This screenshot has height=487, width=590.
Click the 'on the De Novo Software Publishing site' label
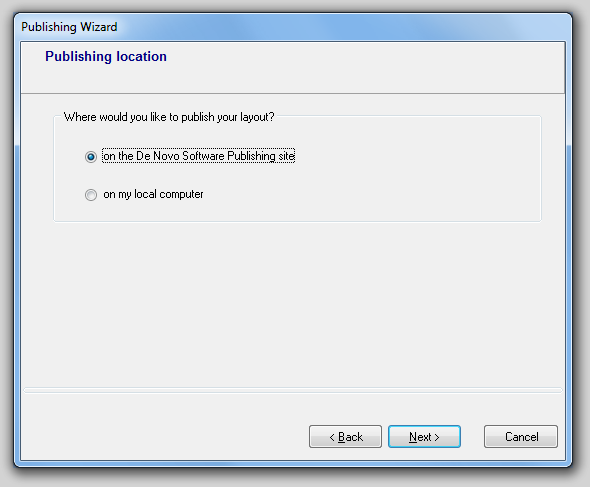[x=198, y=156]
